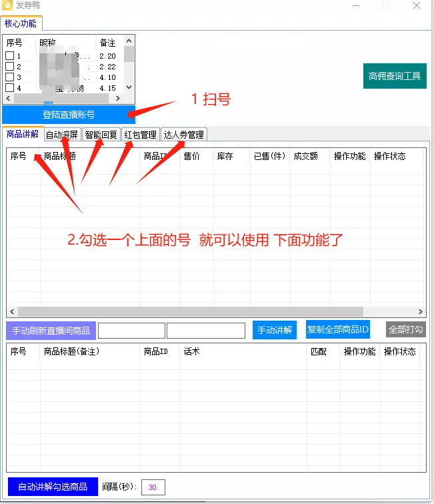Click the 全部打勾 button
This screenshot has height=504, width=434.
pos(406,329)
